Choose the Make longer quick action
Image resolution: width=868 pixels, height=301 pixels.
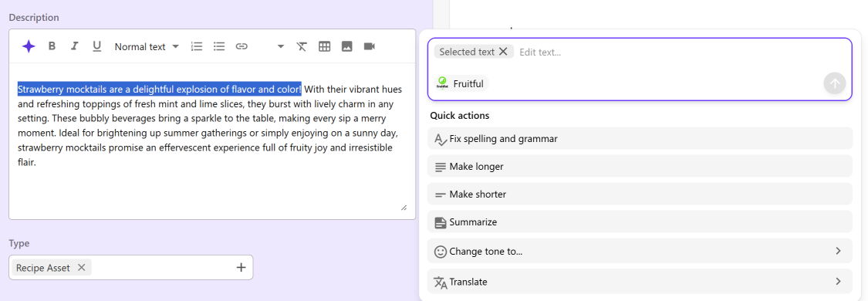[x=640, y=166]
